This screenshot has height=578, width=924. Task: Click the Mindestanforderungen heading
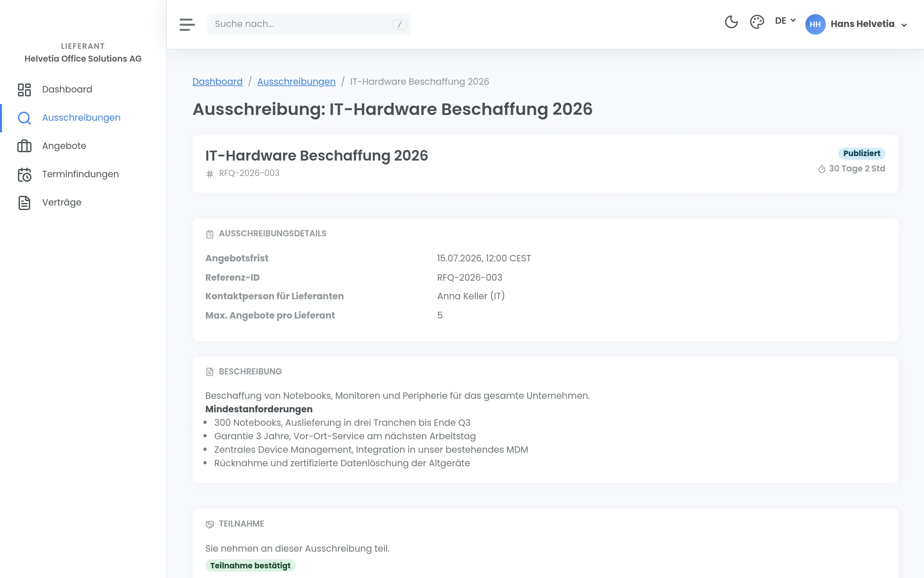[259, 409]
